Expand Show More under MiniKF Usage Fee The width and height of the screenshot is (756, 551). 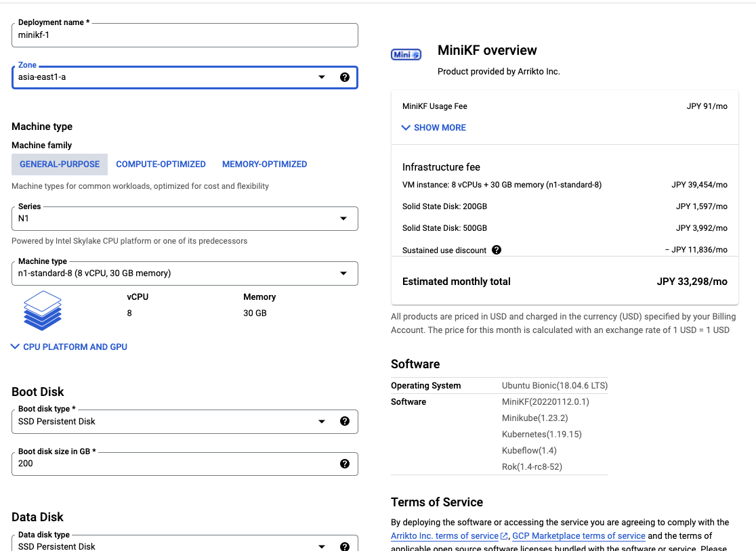[434, 127]
